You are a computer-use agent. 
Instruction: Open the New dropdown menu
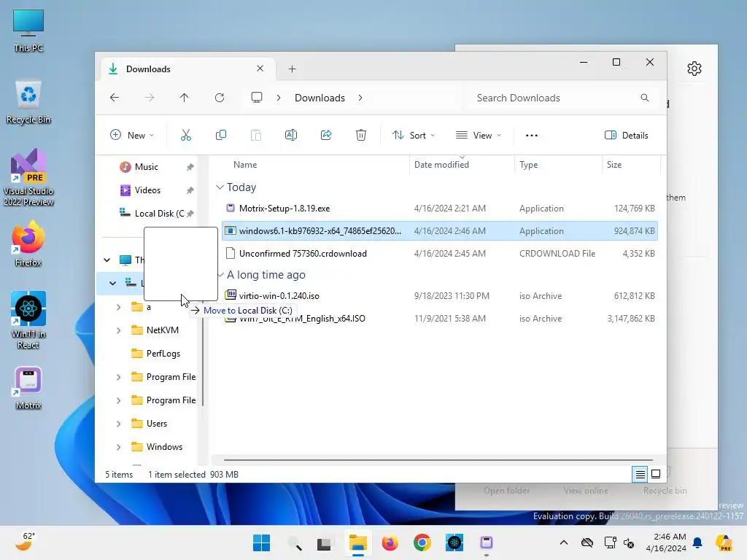tap(132, 135)
